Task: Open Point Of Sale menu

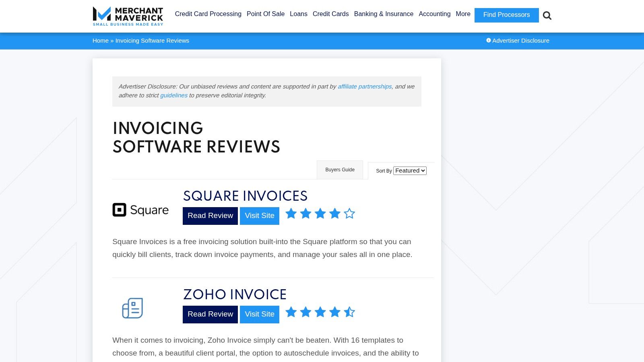Action: (x=266, y=14)
